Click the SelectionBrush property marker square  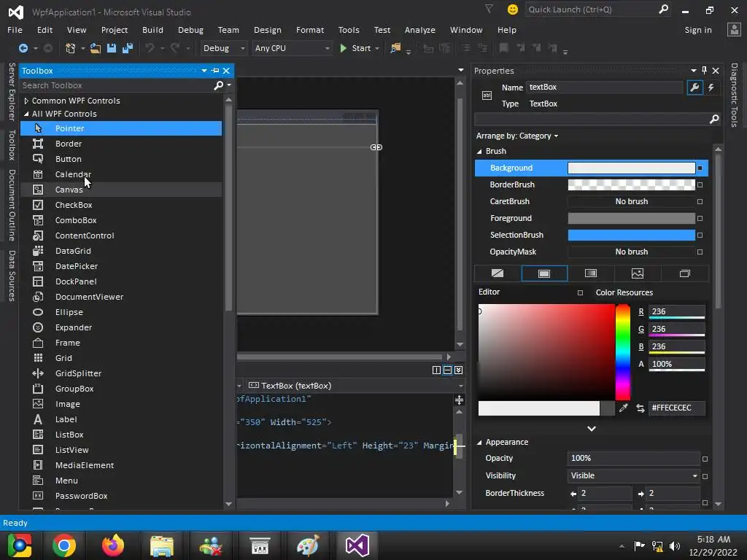[700, 236]
